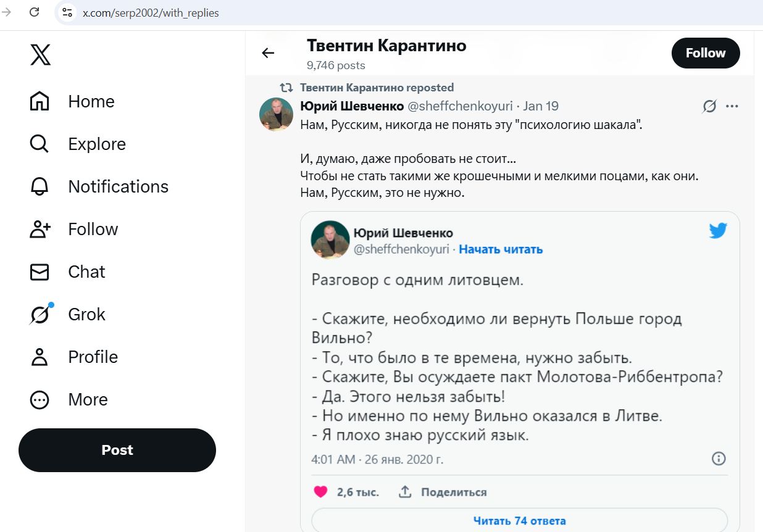Image resolution: width=763 pixels, height=532 pixels.
Task: Select the Explore magnifying glass icon
Action: click(x=39, y=144)
